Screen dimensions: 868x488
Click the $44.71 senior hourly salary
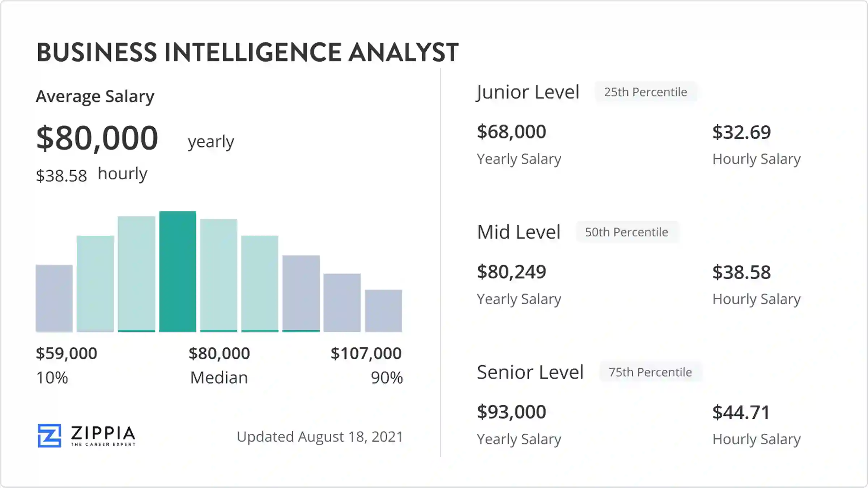point(741,412)
